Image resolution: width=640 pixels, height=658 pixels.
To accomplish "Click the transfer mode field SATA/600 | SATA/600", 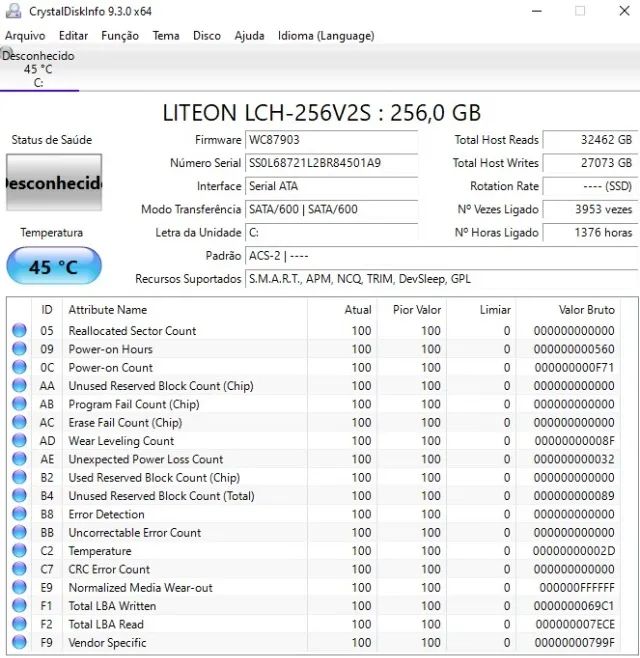I will tap(332, 209).
